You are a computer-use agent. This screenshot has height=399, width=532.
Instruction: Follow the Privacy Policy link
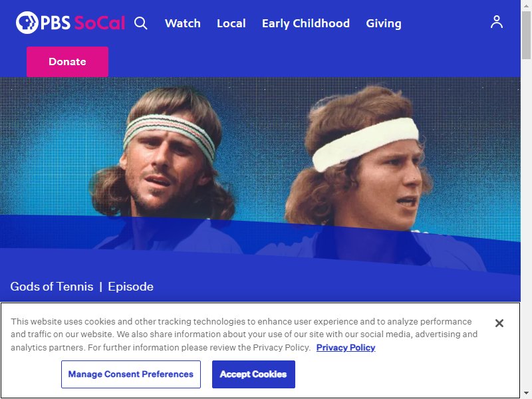(x=346, y=347)
